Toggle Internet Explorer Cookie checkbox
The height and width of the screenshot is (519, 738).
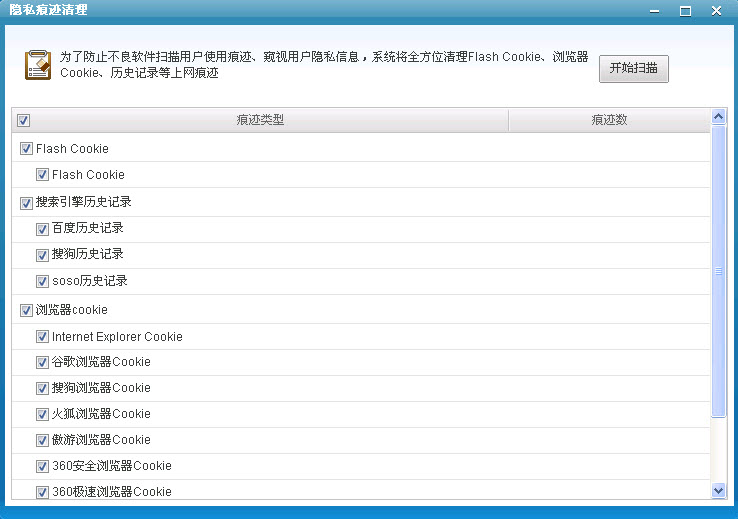[x=42, y=337]
